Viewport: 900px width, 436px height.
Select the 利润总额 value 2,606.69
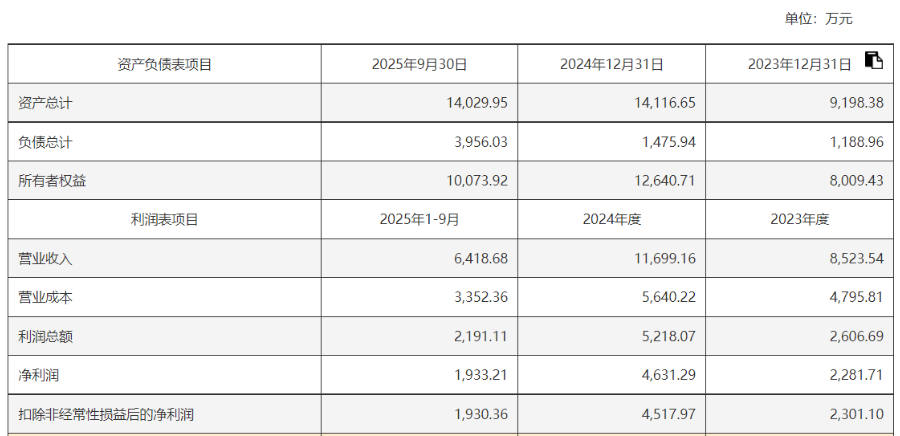(x=856, y=336)
